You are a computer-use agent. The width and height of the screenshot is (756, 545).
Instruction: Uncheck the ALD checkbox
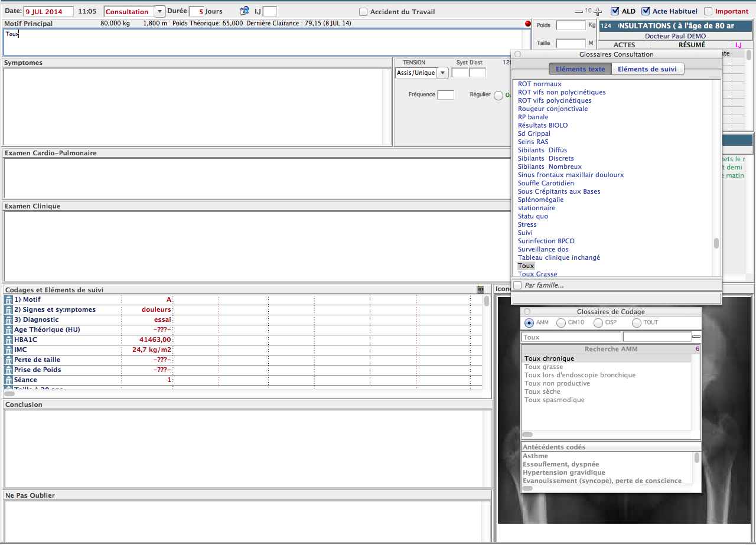[x=615, y=11]
